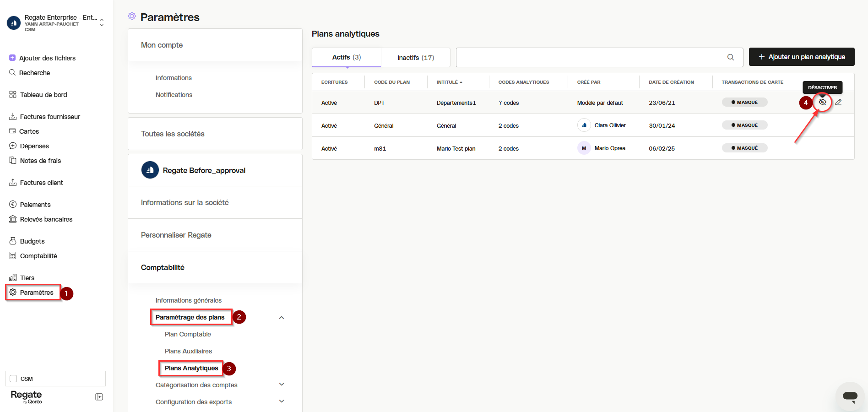Image resolution: width=868 pixels, height=412 pixels.
Task: Click the Tiers building icon
Action: tap(13, 277)
